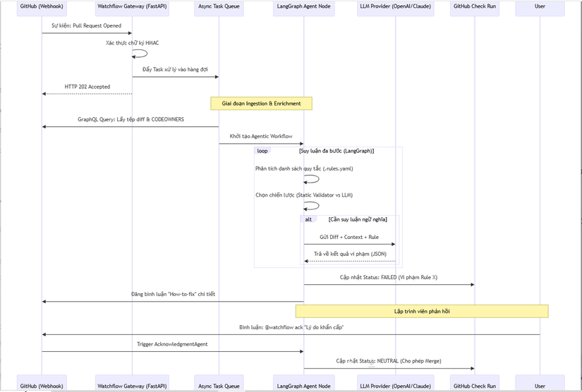Click the message 'Khởi tạo Agentic Workflow'

click(261, 136)
